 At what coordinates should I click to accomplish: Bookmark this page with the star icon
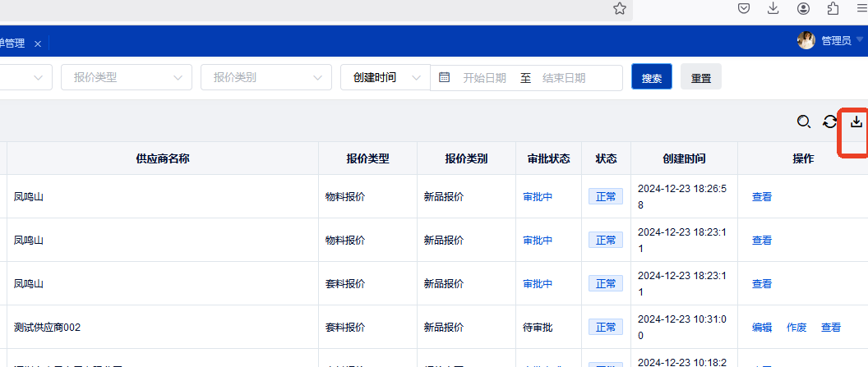[x=620, y=8]
